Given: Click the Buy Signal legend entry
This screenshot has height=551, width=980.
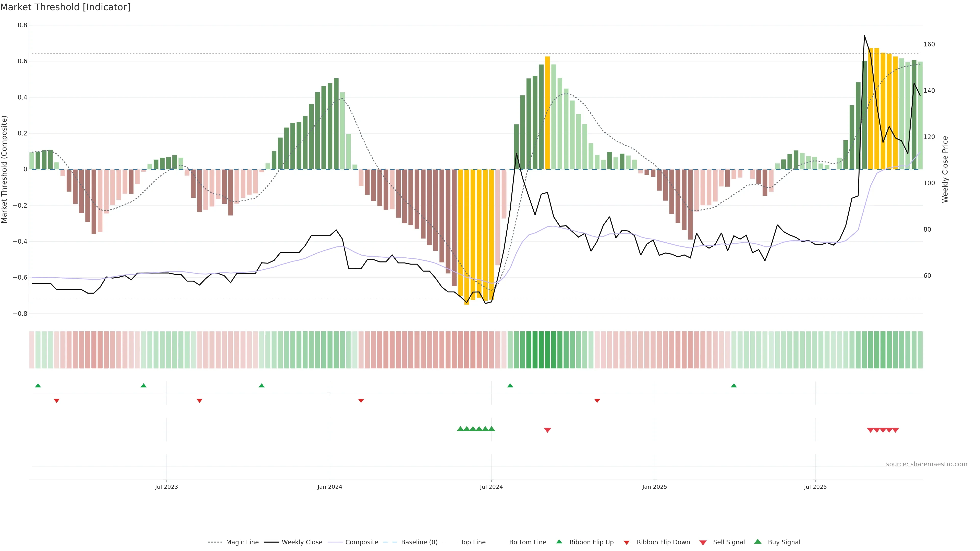Looking at the screenshot, I should pos(784,542).
